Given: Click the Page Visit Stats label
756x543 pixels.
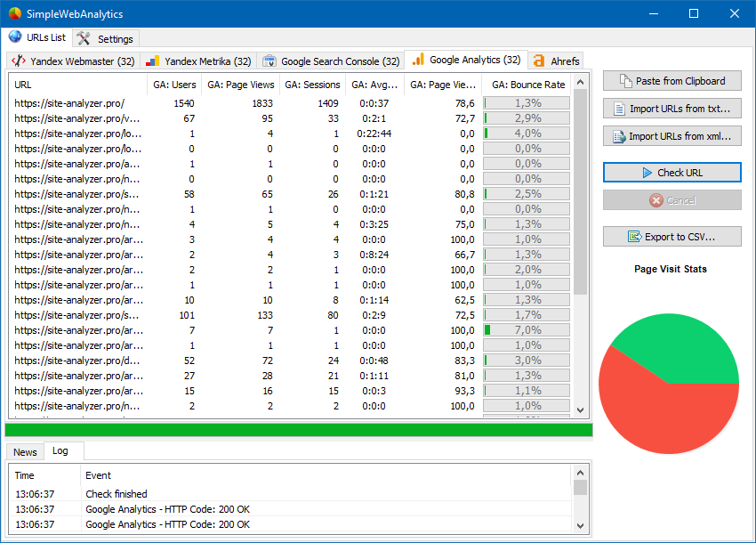Looking at the screenshot, I should tap(671, 270).
